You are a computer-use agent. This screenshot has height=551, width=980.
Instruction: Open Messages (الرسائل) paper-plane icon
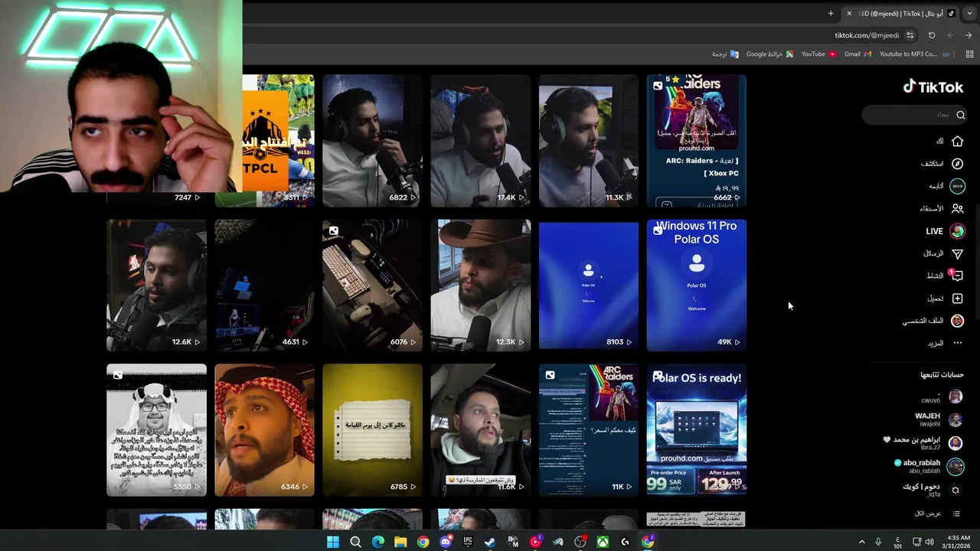[x=957, y=253]
